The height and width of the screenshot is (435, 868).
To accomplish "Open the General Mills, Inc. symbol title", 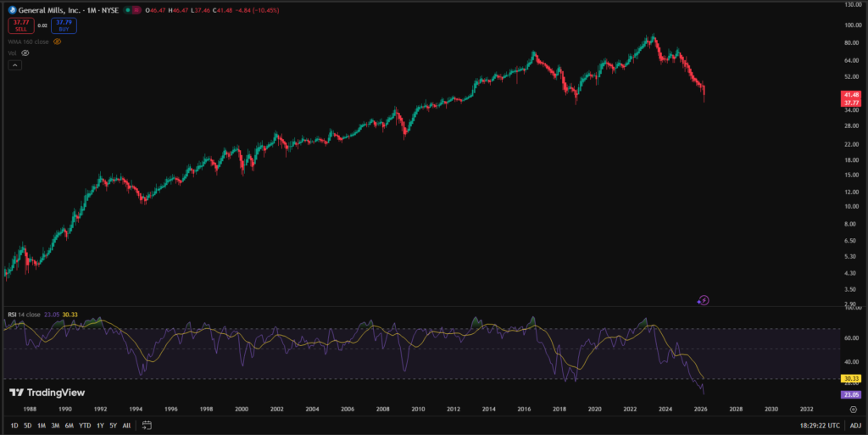I will (69, 10).
